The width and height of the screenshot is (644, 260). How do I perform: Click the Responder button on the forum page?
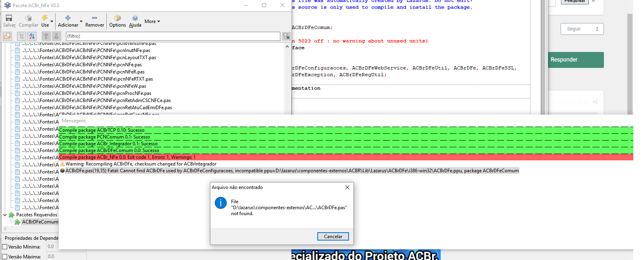pos(576,60)
